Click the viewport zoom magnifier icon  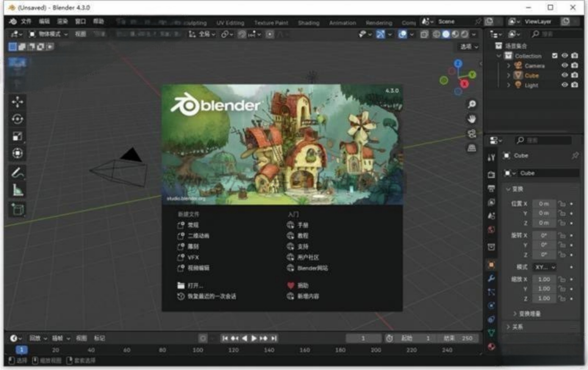coord(472,104)
